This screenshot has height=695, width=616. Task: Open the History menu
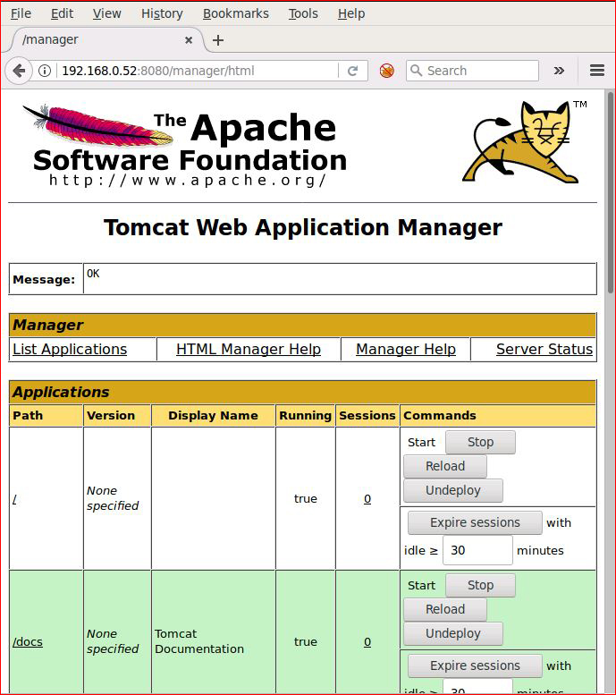[x=162, y=13]
